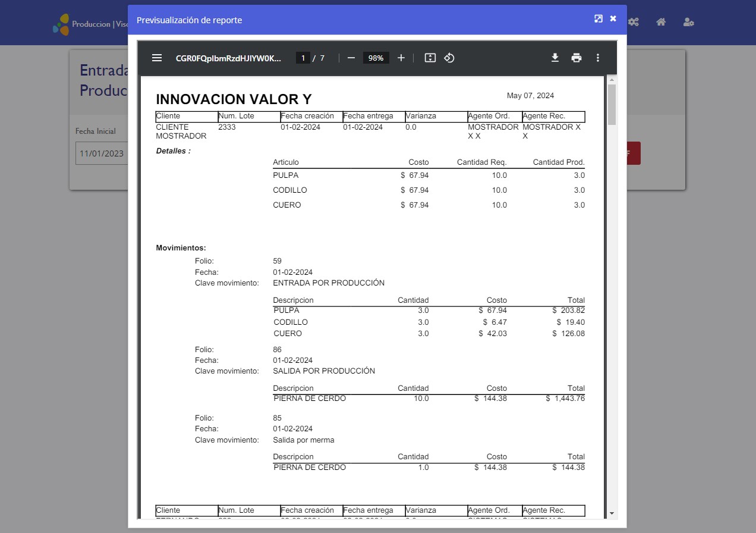Click the Fecha Inicial date field
This screenshot has height=533, width=756.
pos(101,153)
